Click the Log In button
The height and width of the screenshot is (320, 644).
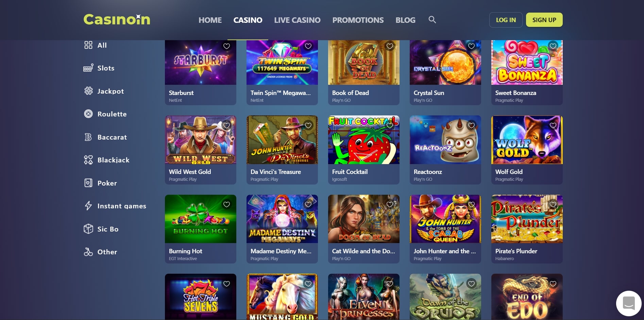[506, 20]
